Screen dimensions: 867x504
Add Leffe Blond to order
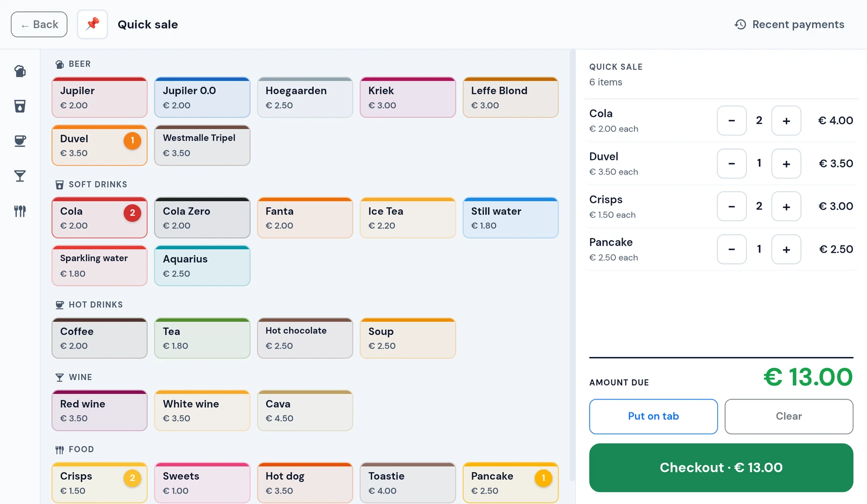tap(510, 98)
